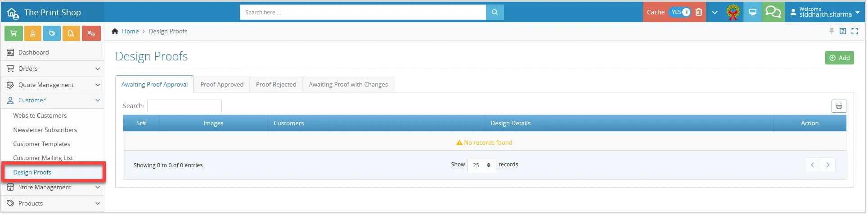Click the Showing 0 to 0 entries text
Screen dimensions: 868x215
pos(168,165)
